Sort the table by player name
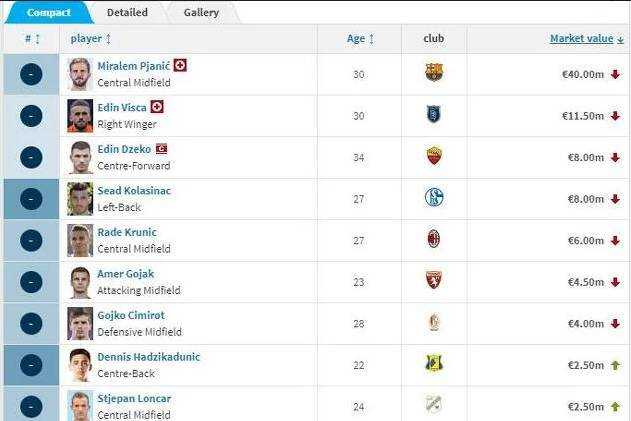Image resolution: width=631 pixels, height=421 pixels. pos(91,39)
